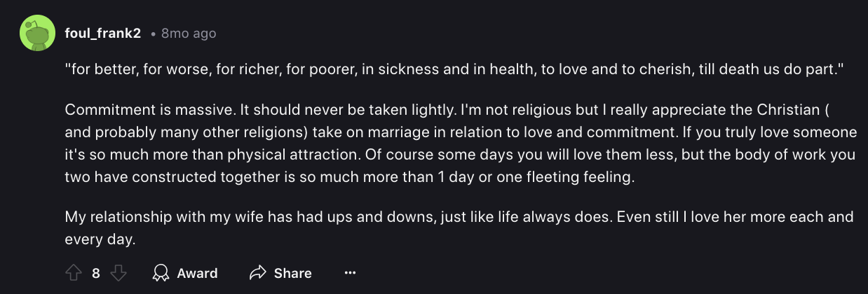Click the final words 'every day.'
Screen dimensions: 868x294
99,239
